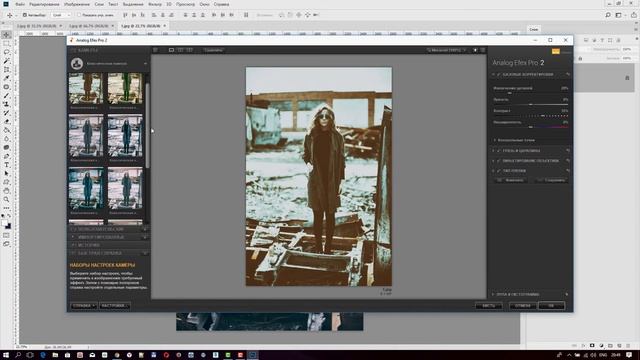Adjust the Brightness slider

click(531, 104)
